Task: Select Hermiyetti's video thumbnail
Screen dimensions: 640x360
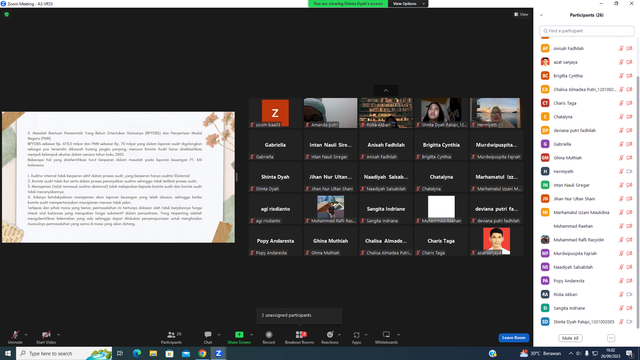Action: (496, 113)
